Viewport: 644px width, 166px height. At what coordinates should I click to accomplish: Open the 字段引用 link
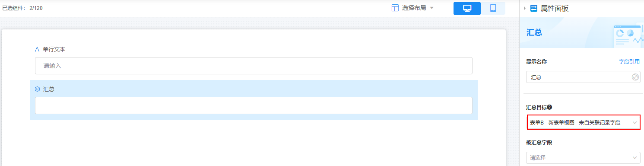(x=629, y=62)
